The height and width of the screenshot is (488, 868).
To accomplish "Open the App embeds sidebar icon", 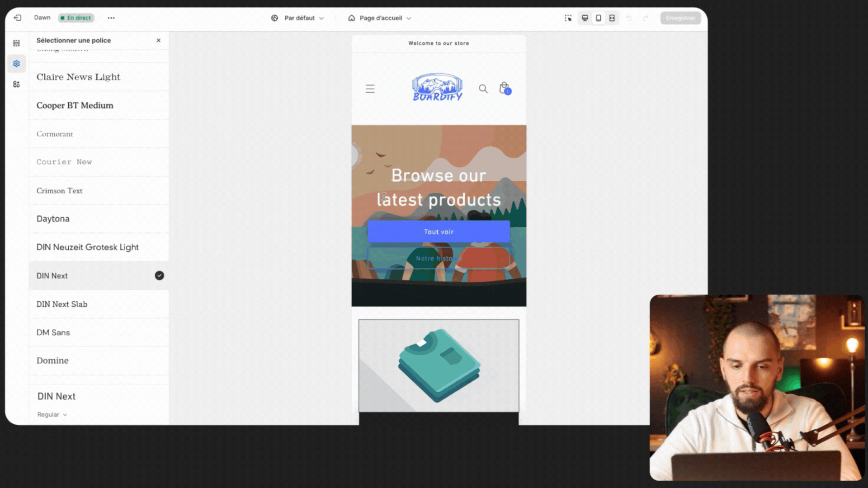I will (17, 84).
